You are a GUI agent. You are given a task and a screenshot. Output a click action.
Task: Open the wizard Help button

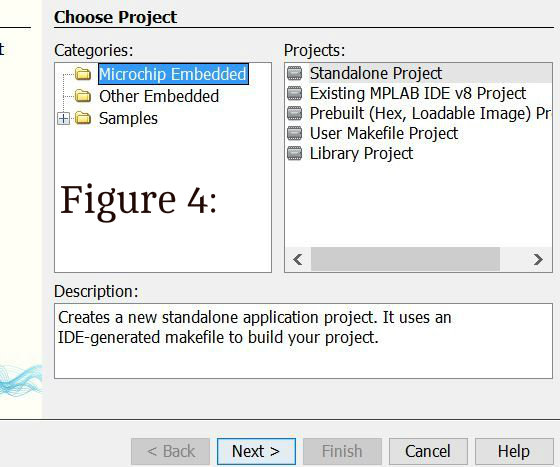(x=514, y=451)
